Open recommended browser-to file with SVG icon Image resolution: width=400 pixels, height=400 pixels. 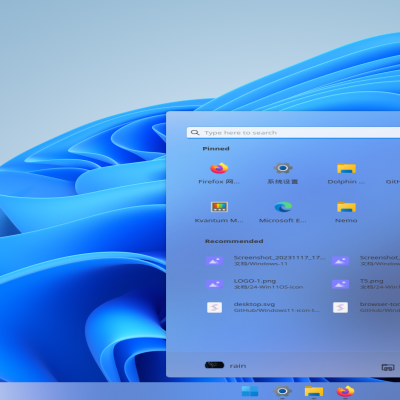click(365, 307)
